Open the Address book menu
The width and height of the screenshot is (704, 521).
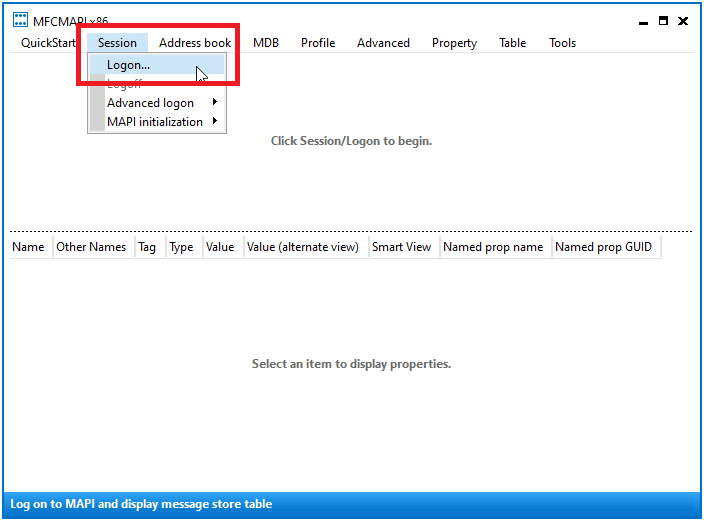tap(195, 43)
